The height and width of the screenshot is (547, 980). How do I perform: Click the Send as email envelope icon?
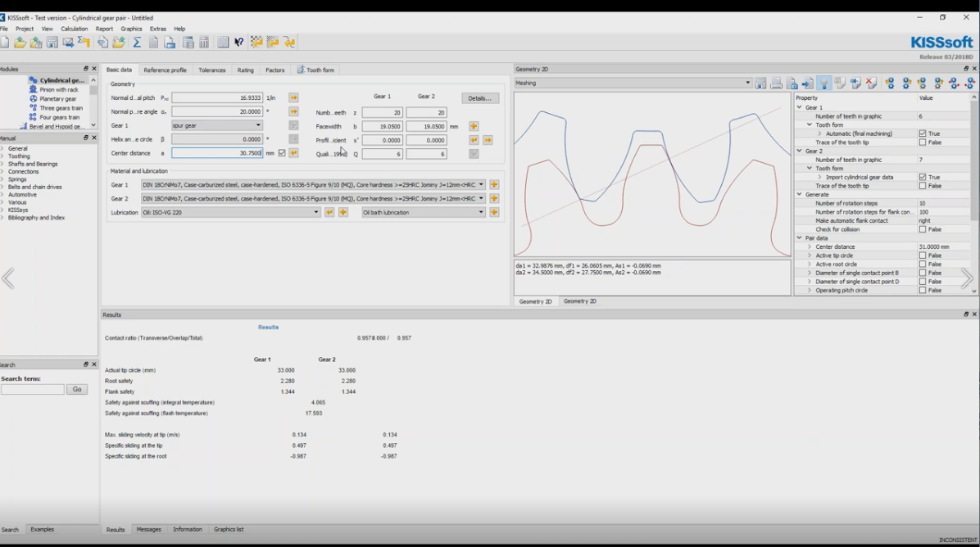pyautogui.click(x=68, y=43)
